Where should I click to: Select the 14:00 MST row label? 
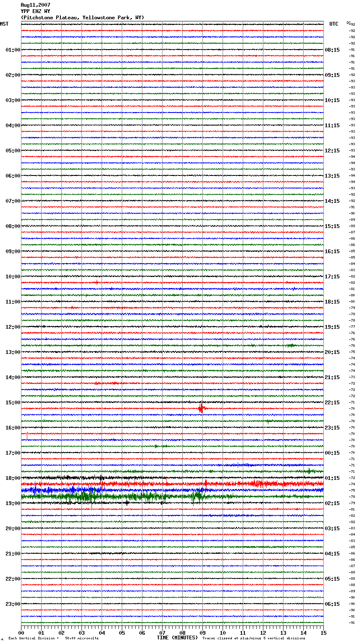coord(13,377)
